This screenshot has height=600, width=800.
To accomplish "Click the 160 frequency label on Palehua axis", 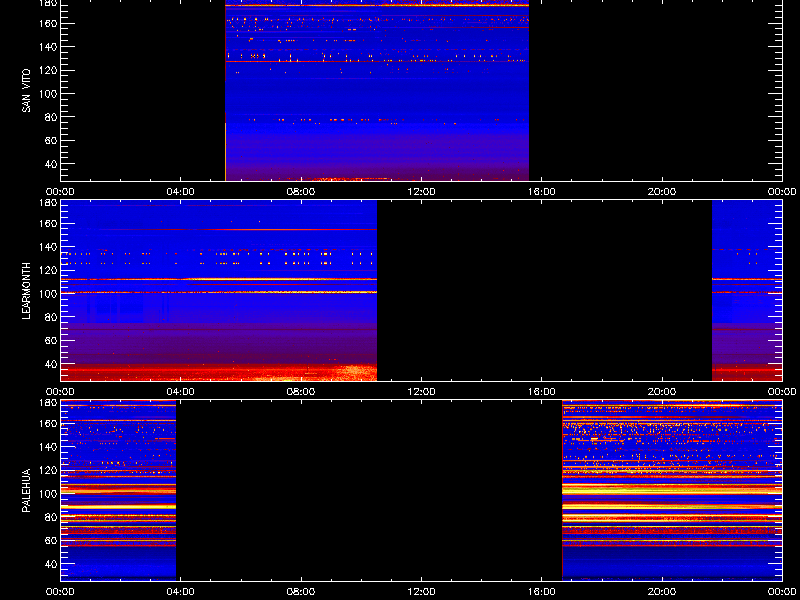I will point(48,423).
